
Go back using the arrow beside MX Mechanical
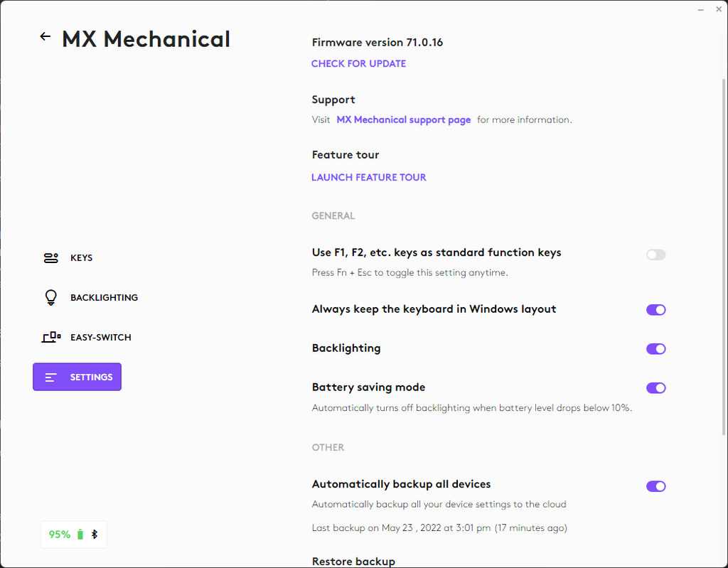pos(45,37)
